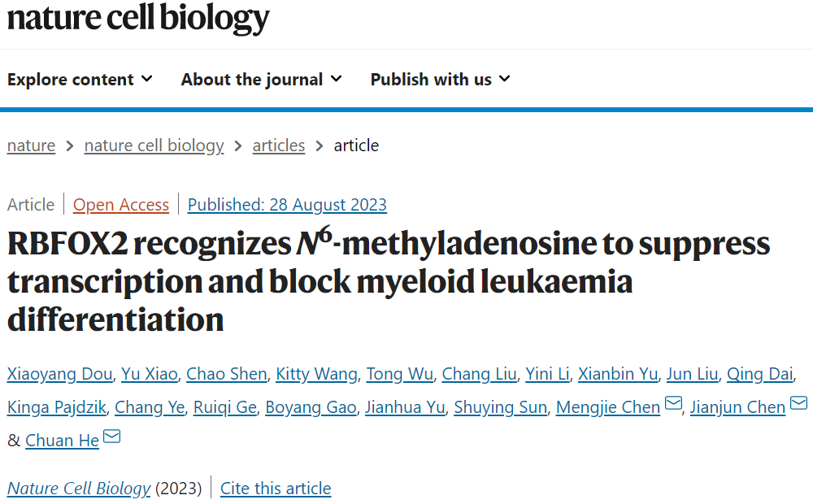Open author Xiaoyang Dou's profile
The height and width of the screenshot is (504, 813).
pyautogui.click(x=59, y=374)
